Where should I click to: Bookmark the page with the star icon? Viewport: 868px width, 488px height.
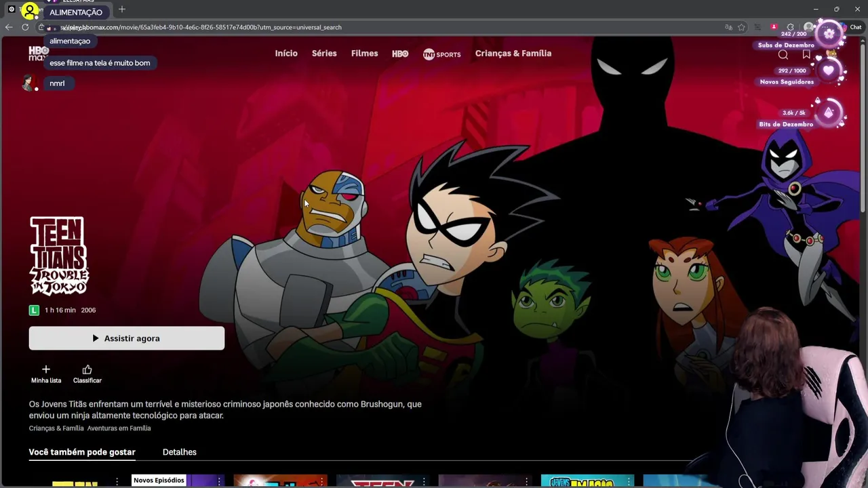[x=742, y=27]
